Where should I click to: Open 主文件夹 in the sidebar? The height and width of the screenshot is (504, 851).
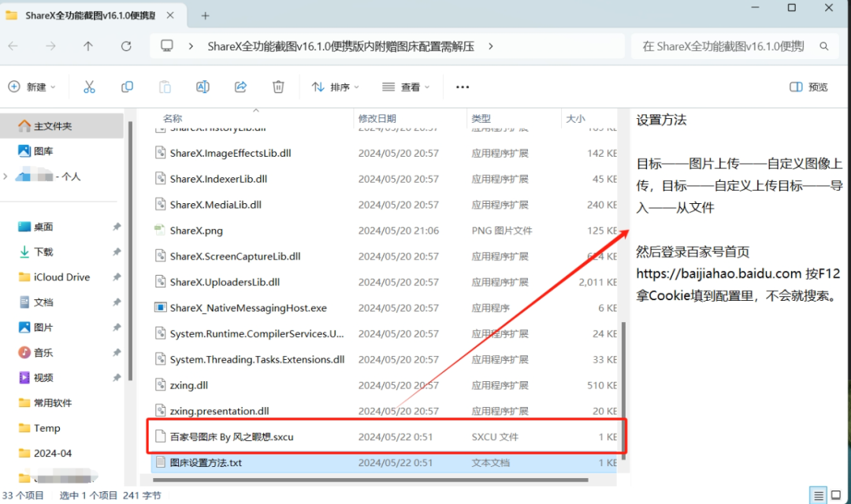62,126
